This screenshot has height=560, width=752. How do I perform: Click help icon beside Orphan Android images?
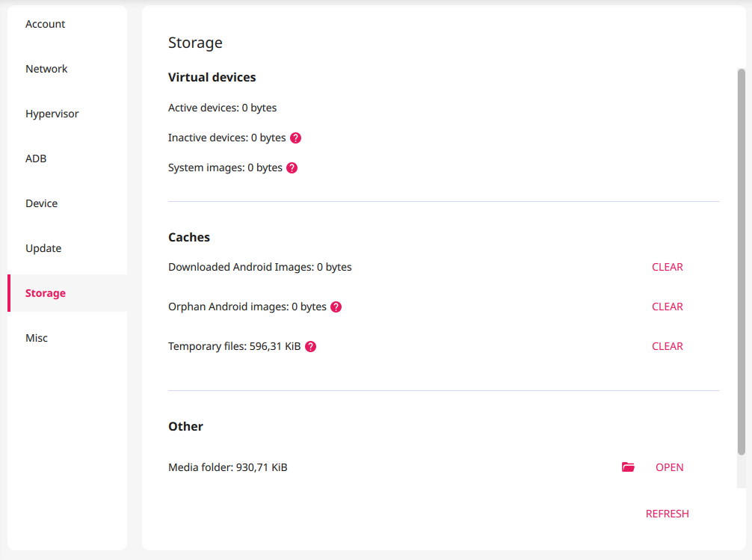(x=336, y=307)
